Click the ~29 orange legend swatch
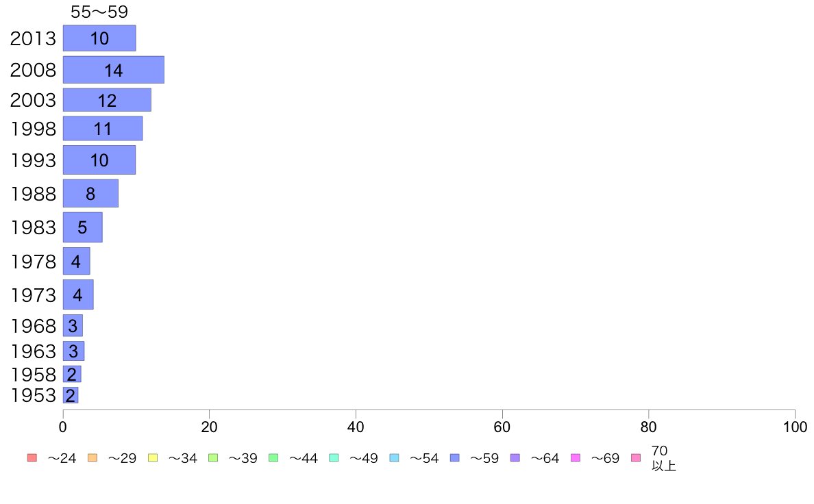The image size is (814, 504). point(92,458)
